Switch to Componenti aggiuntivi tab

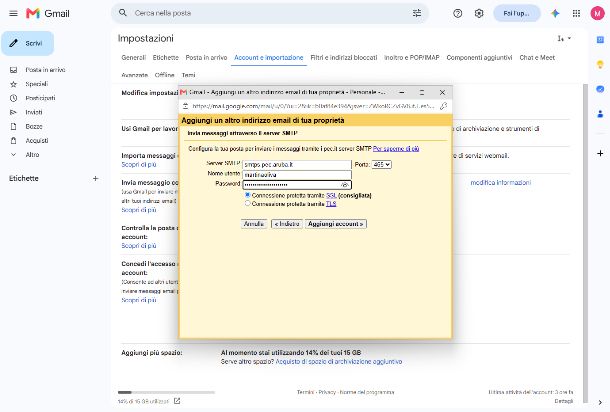[479, 58]
